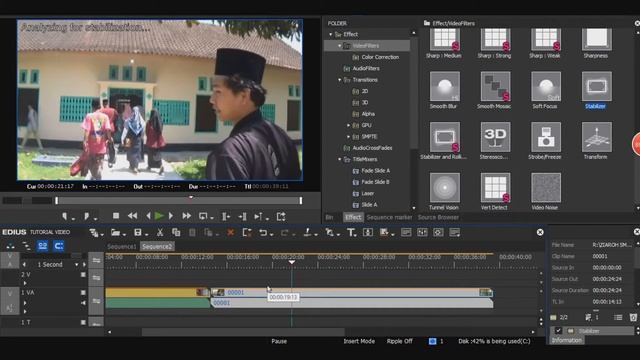Select AudioCrossFades in effect tree
The height and width of the screenshot is (360, 640).
click(372, 148)
